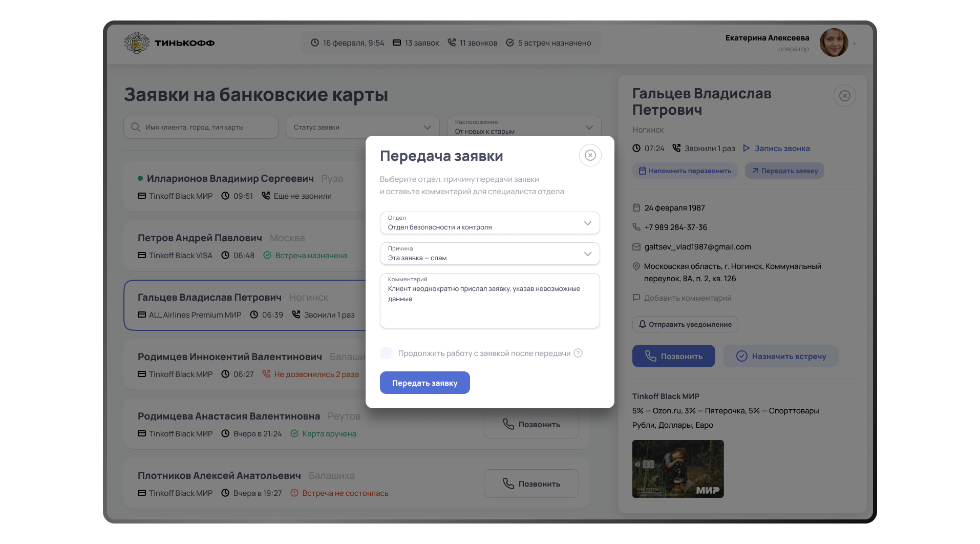This screenshot has width=980, height=544.
Task: Open the Расположение sorting dropdown
Action: click(524, 127)
